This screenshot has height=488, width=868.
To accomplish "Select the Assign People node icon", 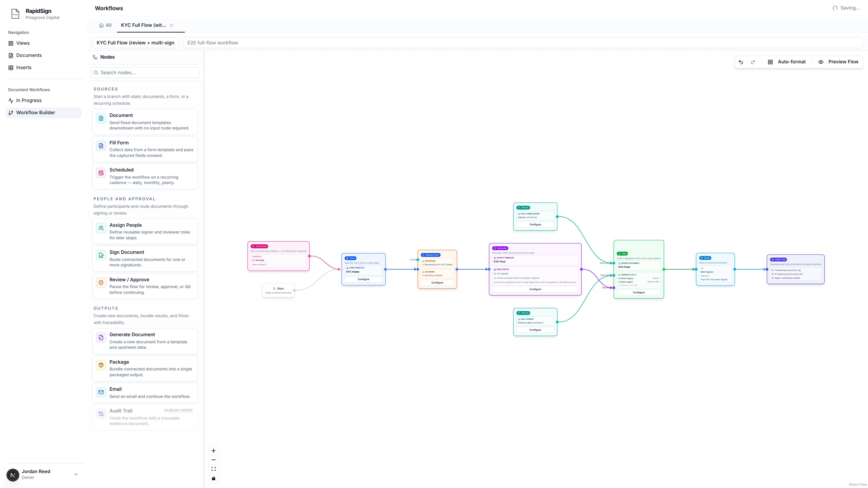I will [x=101, y=228].
